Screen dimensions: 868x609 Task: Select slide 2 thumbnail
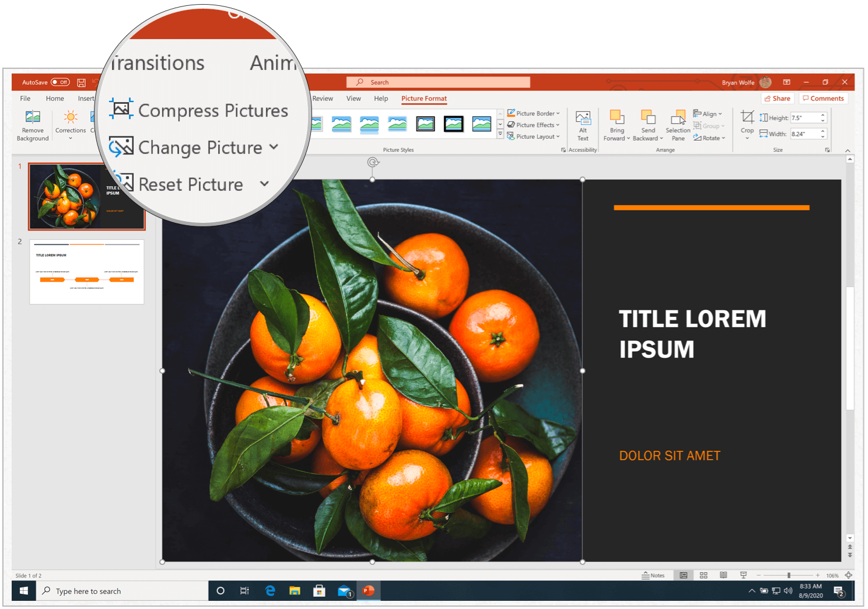coord(87,272)
